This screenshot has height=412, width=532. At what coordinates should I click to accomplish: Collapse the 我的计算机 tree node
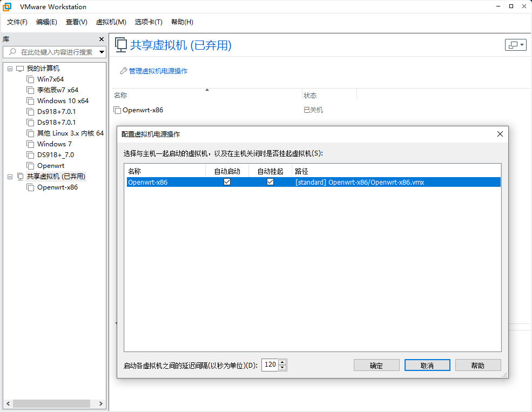10,69
